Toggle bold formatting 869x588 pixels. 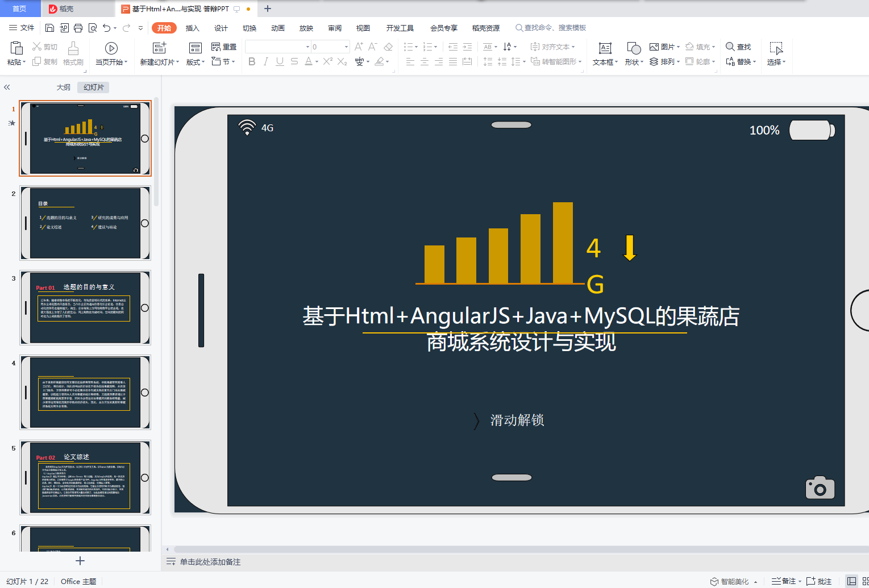pyautogui.click(x=252, y=61)
